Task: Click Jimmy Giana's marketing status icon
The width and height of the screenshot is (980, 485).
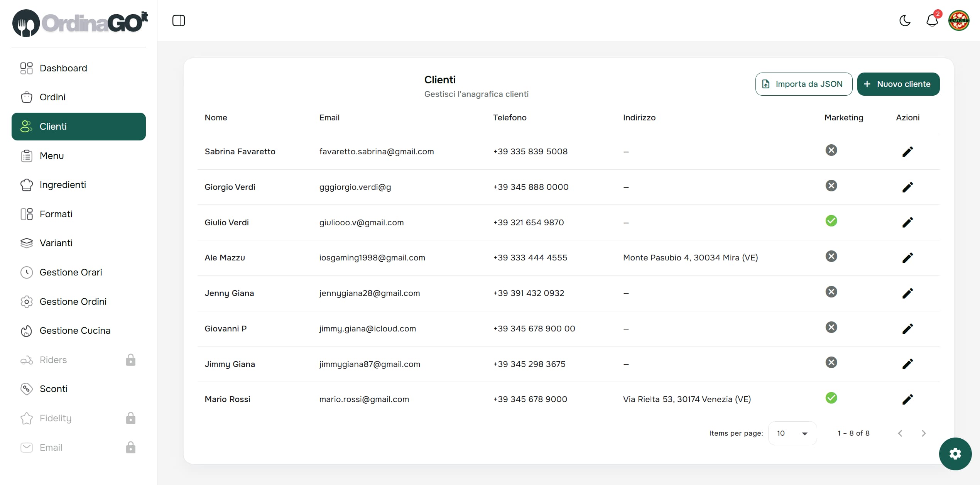Action: (831, 362)
